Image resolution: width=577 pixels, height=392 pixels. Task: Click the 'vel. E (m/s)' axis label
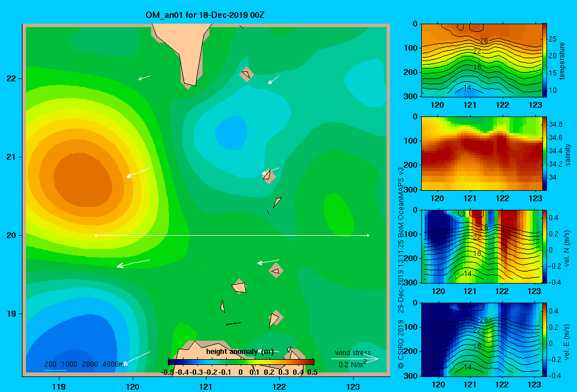(x=567, y=341)
